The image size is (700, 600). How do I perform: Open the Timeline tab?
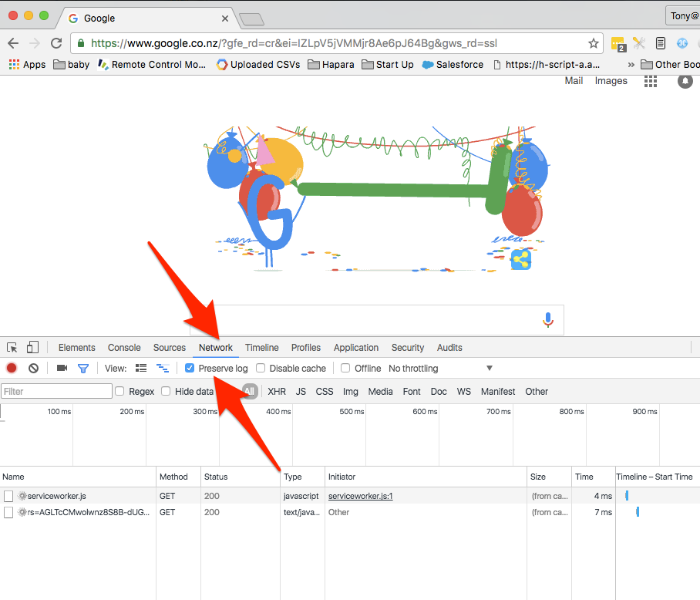261,348
